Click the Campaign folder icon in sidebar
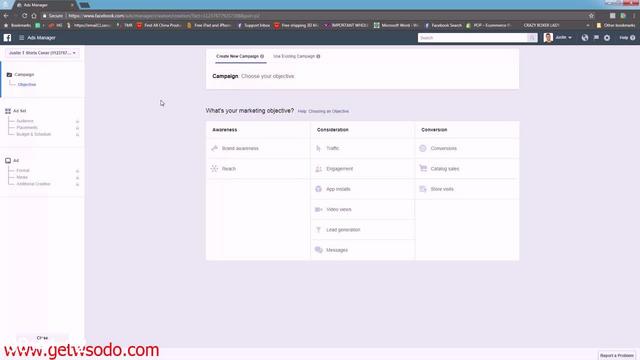The image size is (640, 360). pyautogui.click(x=9, y=75)
